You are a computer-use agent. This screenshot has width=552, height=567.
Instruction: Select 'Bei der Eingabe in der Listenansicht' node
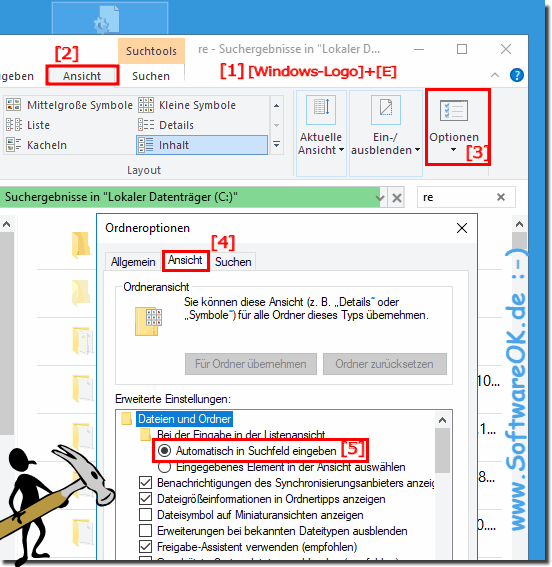(241, 434)
